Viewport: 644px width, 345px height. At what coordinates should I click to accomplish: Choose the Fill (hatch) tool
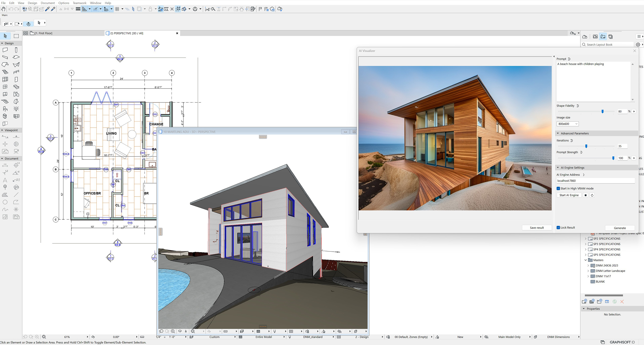(5, 195)
